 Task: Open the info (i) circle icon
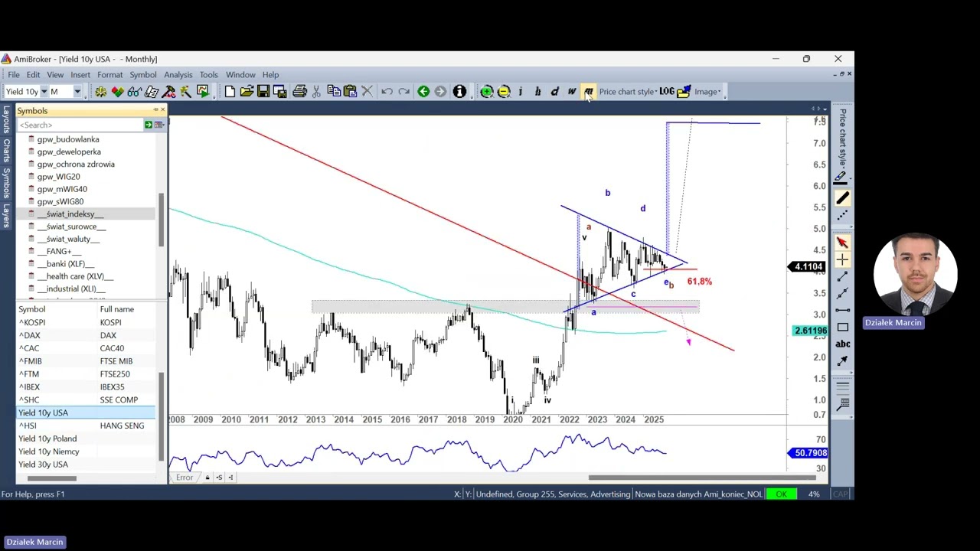pyautogui.click(x=459, y=92)
